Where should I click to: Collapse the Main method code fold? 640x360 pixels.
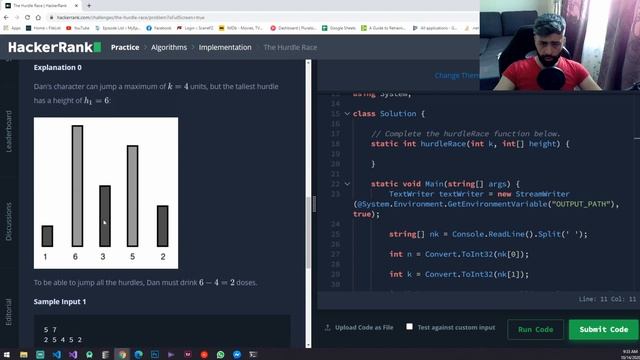[x=347, y=184]
